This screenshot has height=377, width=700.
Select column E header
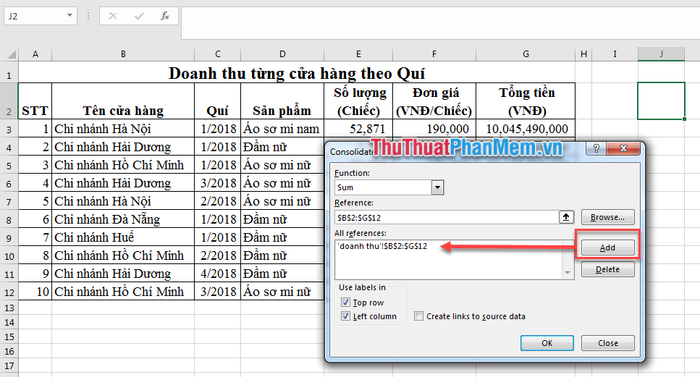click(x=358, y=54)
